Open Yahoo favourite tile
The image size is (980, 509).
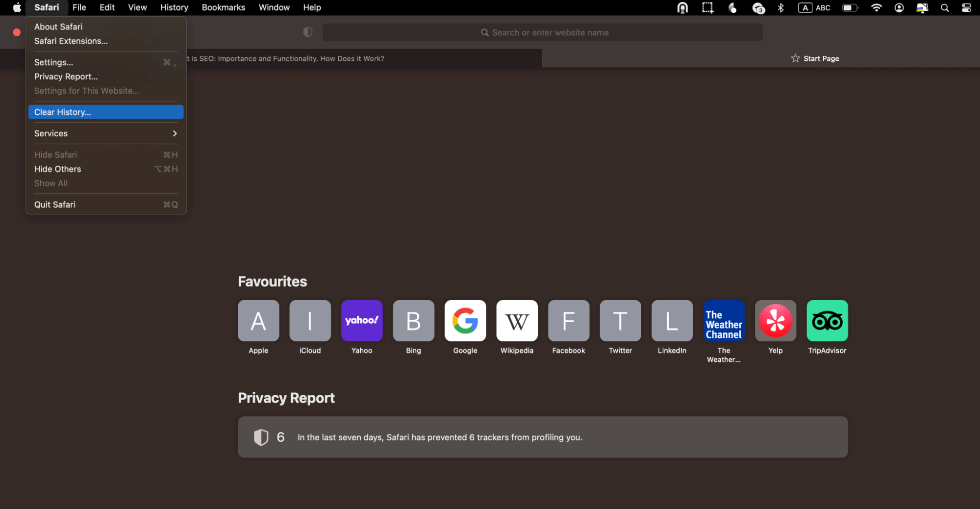pyautogui.click(x=362, y=321)
